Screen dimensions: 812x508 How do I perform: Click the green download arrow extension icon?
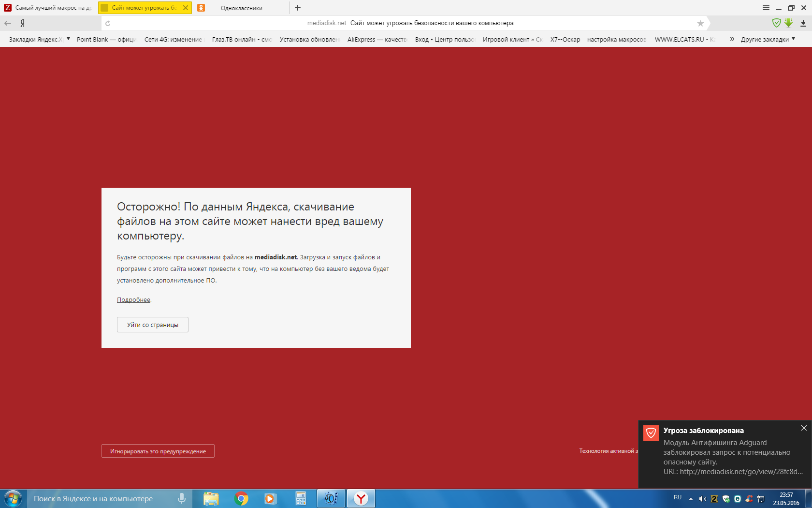(789, 23)
